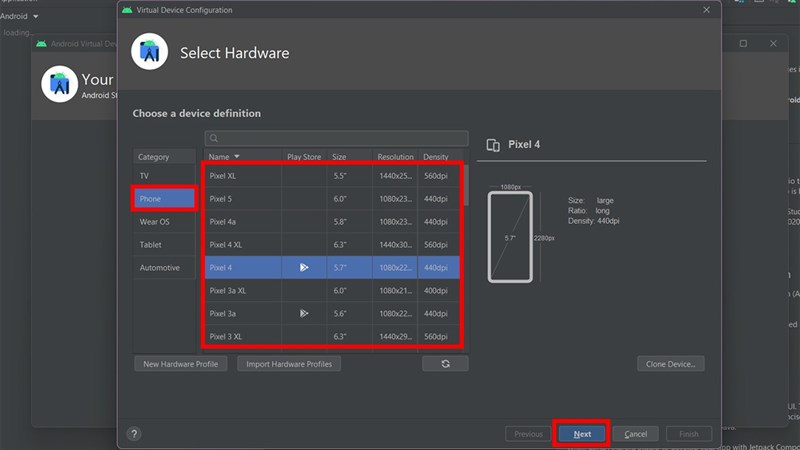Viewport: 800px width, 450px height.
Task: Click the Play Store icon in Pixel 4 row
Action: click(x=304, y=267)
